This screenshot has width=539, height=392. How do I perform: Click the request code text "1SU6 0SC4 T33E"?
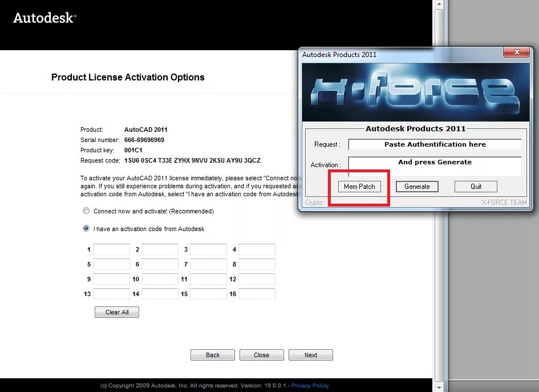[148, 160]
